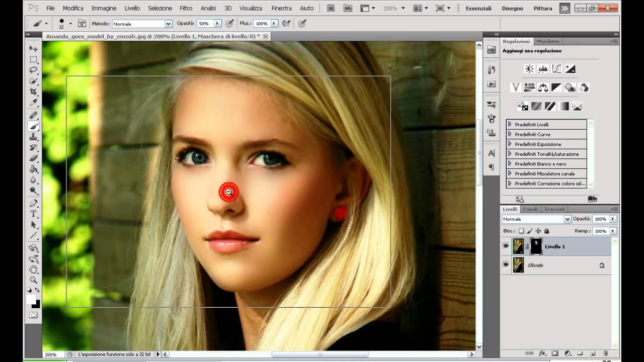Select the Hand tool

pyautogui.click(x=33, y=269)
